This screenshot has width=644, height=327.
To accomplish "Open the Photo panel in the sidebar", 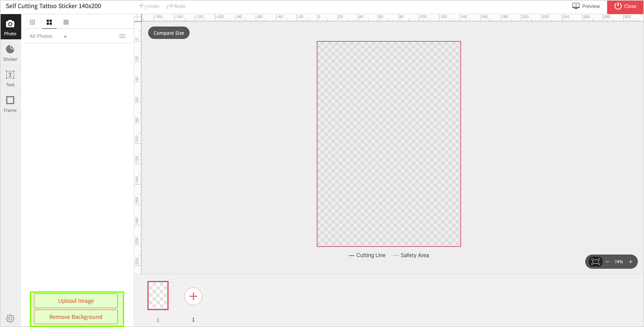I will pos(10,27).
